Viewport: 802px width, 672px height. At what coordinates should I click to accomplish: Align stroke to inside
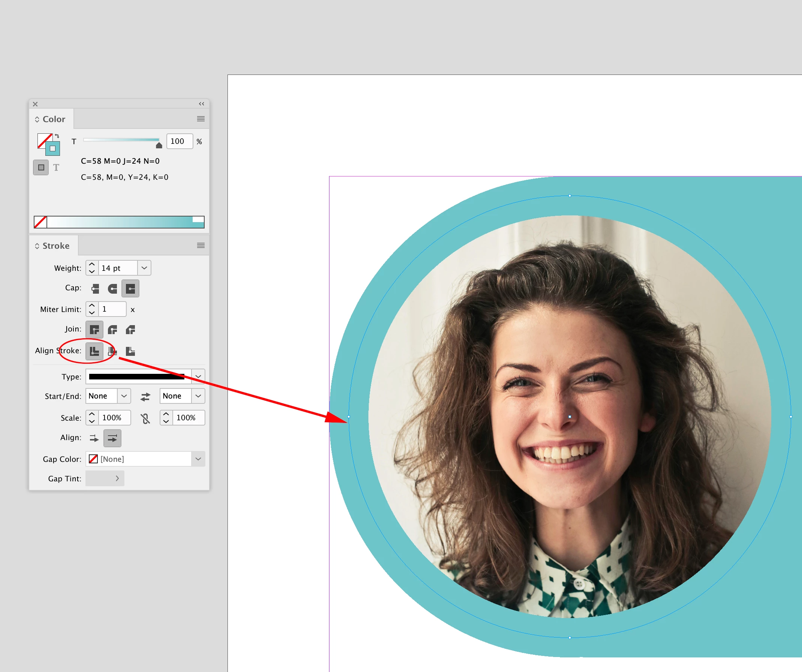pyautogui.click(x=113, y=351)
